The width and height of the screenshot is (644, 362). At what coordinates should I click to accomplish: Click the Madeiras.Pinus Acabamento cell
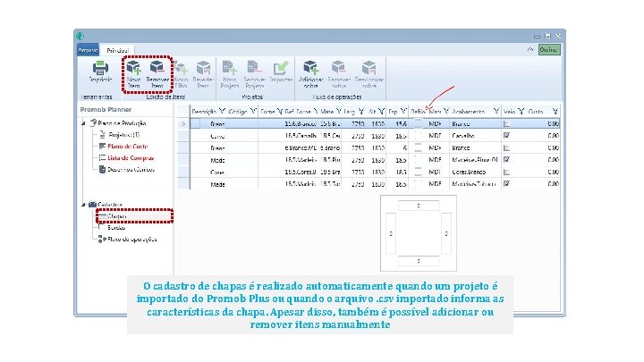pos(475,160)
